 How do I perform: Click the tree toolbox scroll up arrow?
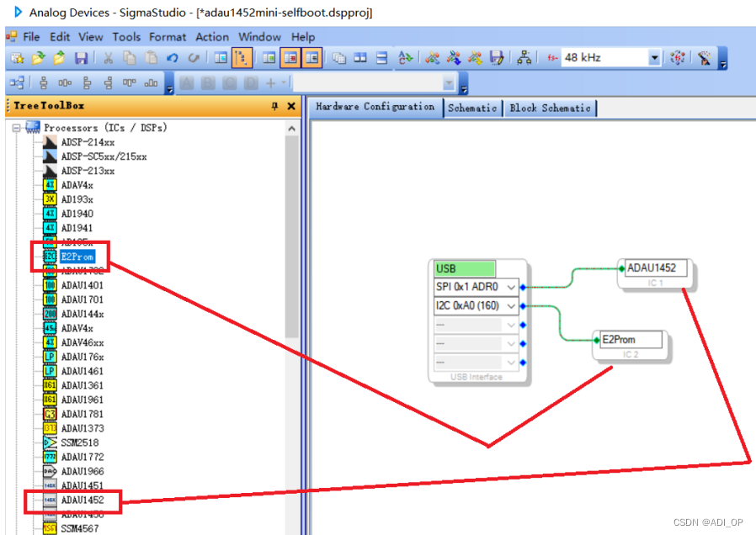coord(291,129)
